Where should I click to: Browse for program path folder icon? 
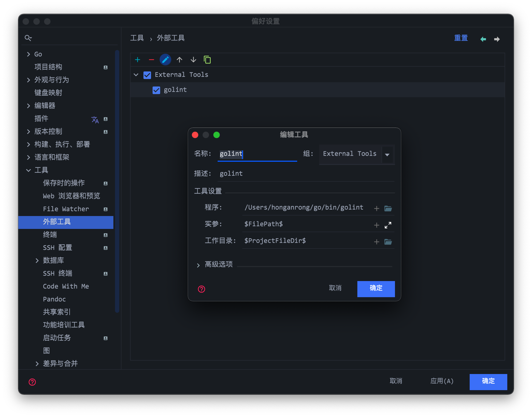pos(388,208)
